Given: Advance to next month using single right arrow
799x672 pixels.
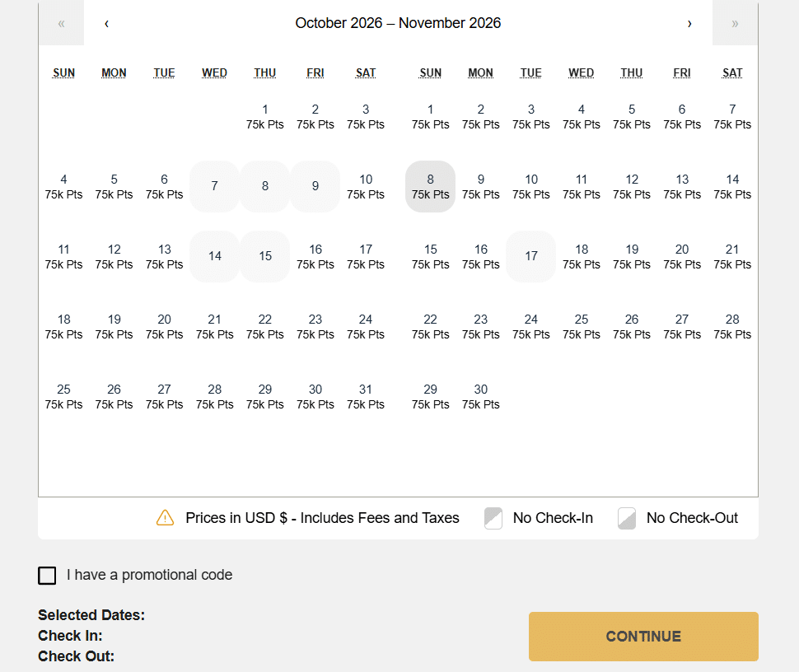Looking at the screenshot, I should click(689, 23).
